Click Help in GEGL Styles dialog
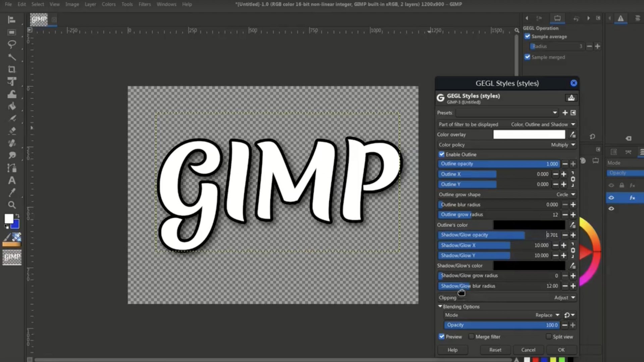The image size is (644, 362). (452, 350)
